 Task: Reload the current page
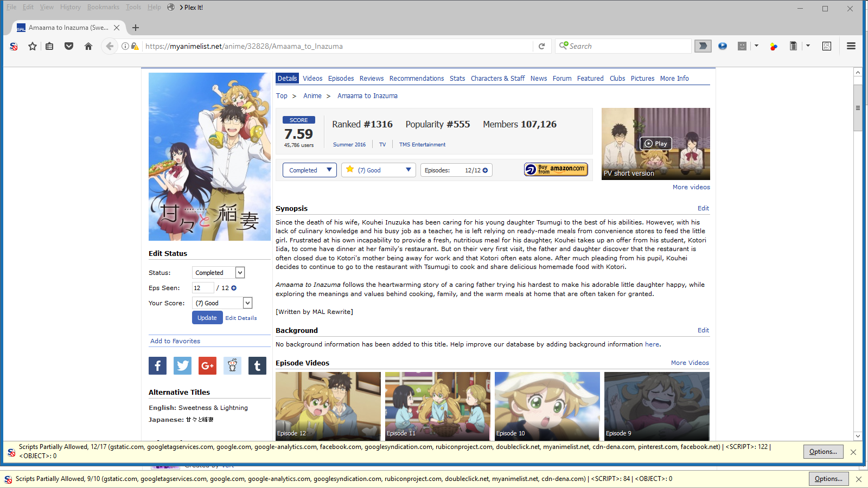541,46
